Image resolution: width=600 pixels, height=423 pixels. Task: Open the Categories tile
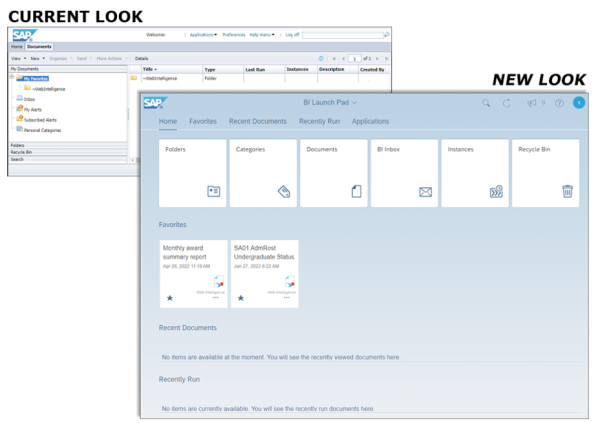pyautogui.click(x=263, y=173)
